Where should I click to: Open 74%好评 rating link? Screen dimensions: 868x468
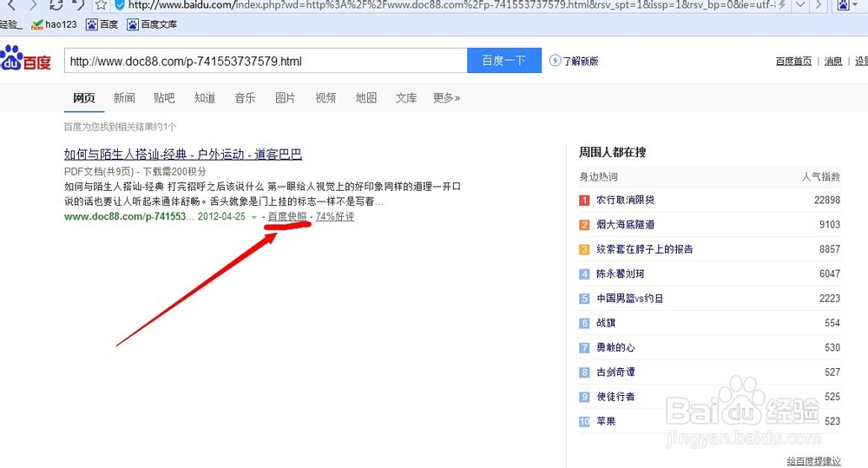tap(335, 216)
